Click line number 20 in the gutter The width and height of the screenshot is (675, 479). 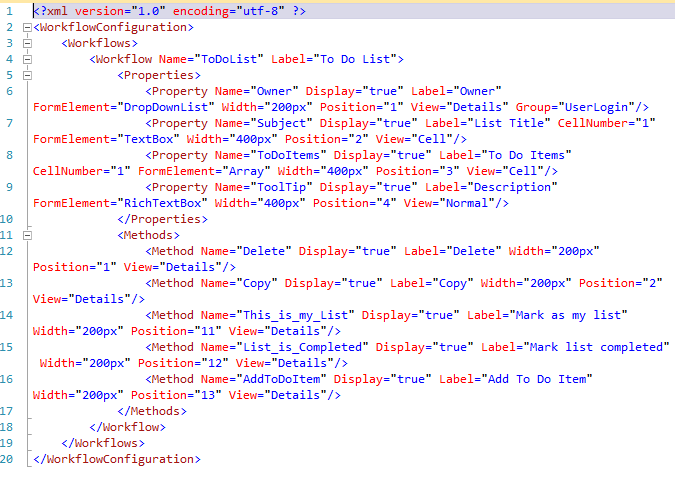(6, 459)
